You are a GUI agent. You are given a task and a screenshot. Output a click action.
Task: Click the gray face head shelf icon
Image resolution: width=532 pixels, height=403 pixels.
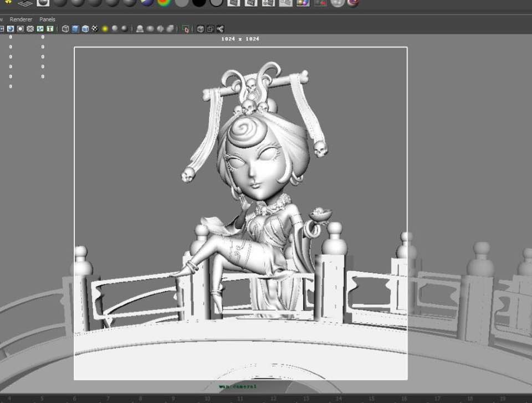click(x=337, y=3)
